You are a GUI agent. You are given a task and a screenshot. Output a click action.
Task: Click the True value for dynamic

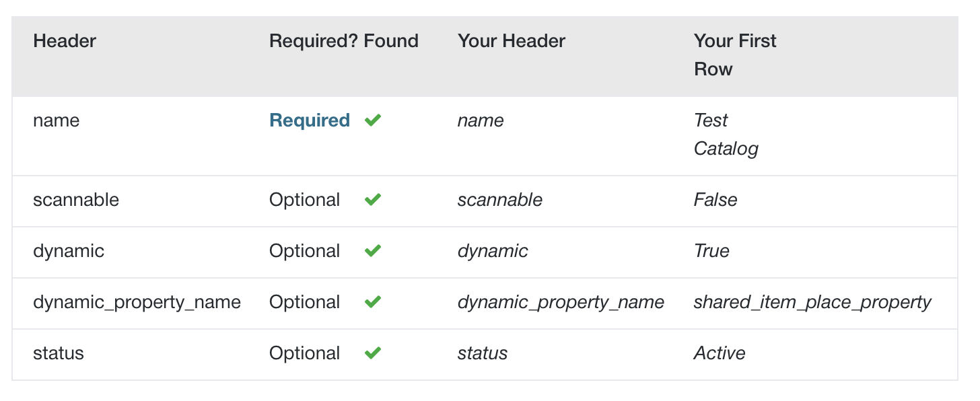pyautogui.click(x=711, y=251)
